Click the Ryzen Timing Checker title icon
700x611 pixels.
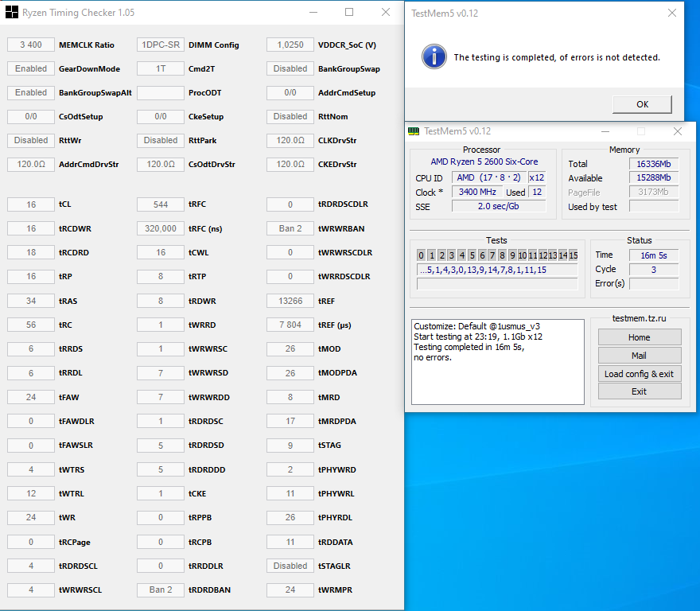coord(12,13)
